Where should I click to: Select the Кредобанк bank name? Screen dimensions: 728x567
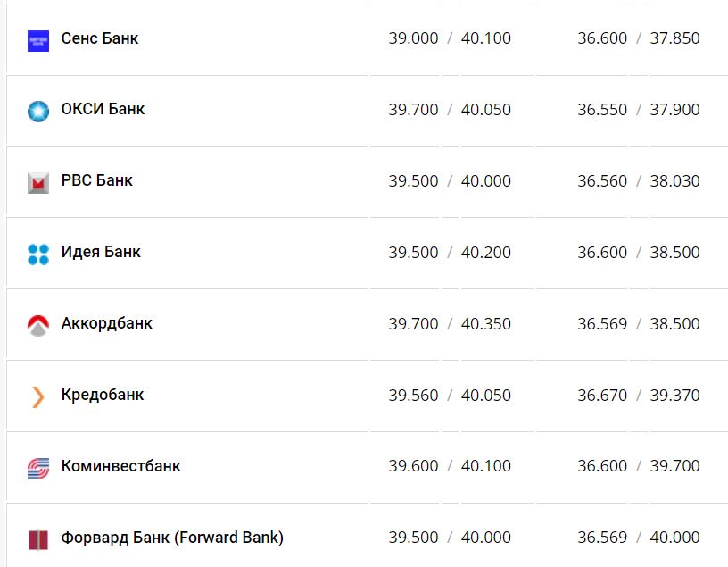point(103,395)
